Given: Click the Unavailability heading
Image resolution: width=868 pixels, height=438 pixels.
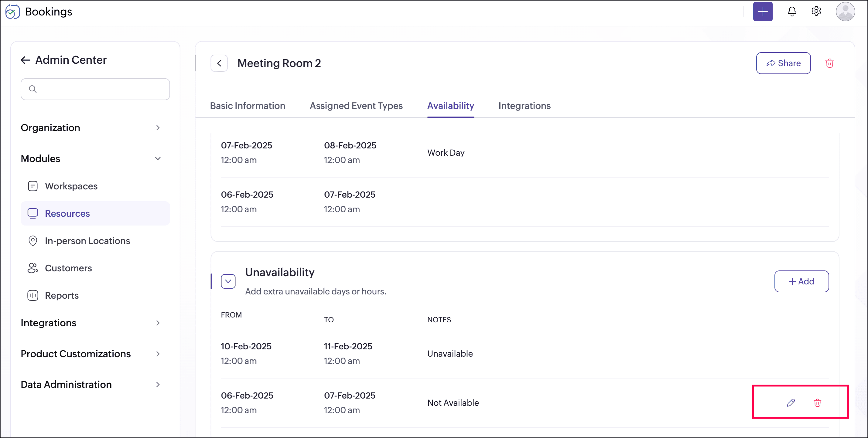Looking at the screenshot, I should 280,272.
